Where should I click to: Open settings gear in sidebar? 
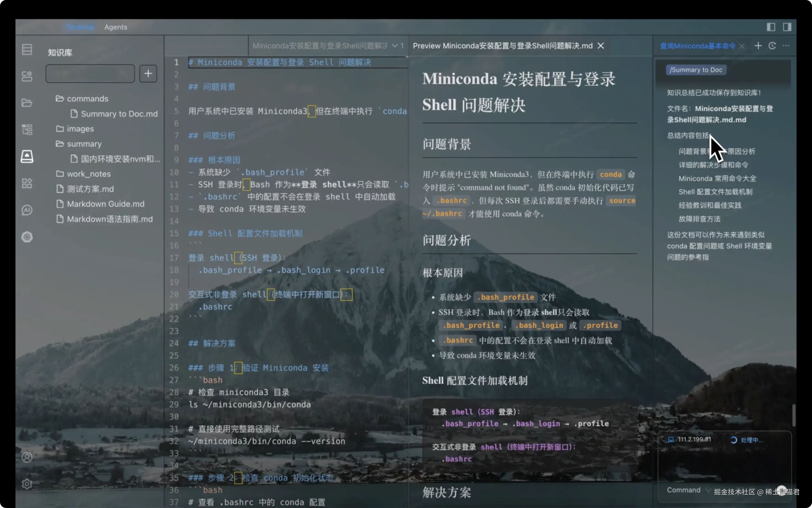[x=27, y=484]
